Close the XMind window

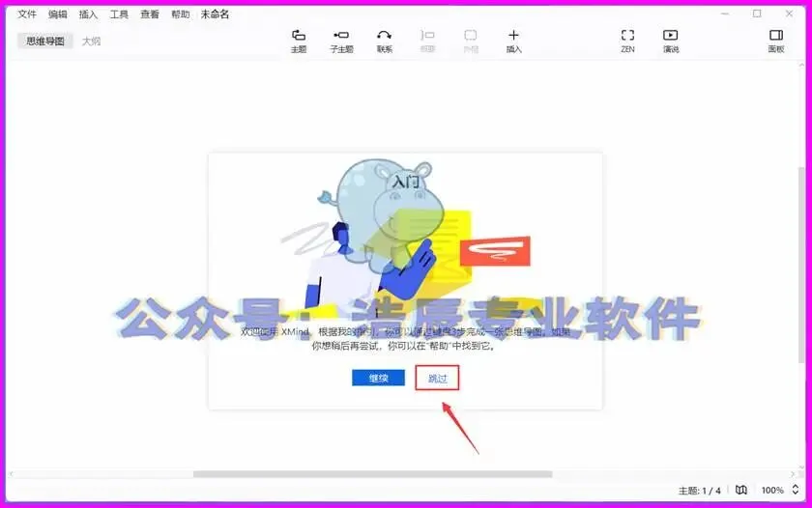pos(789,14)
